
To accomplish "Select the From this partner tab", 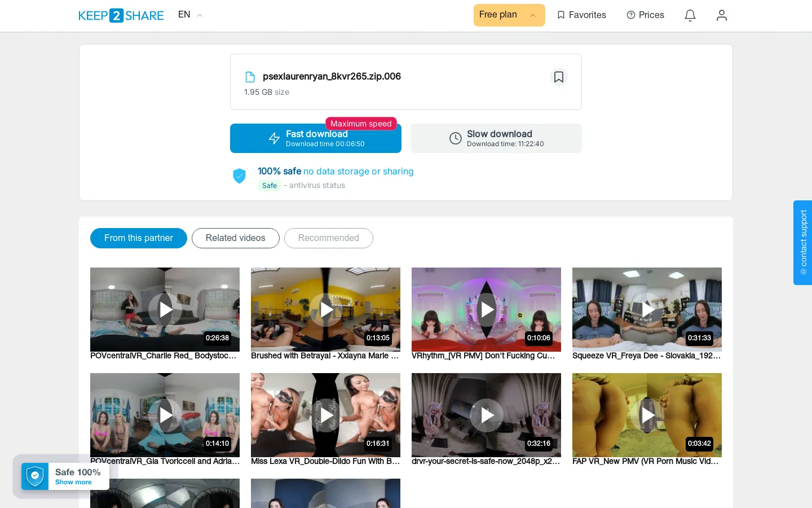I will click(x=139, y=238).
